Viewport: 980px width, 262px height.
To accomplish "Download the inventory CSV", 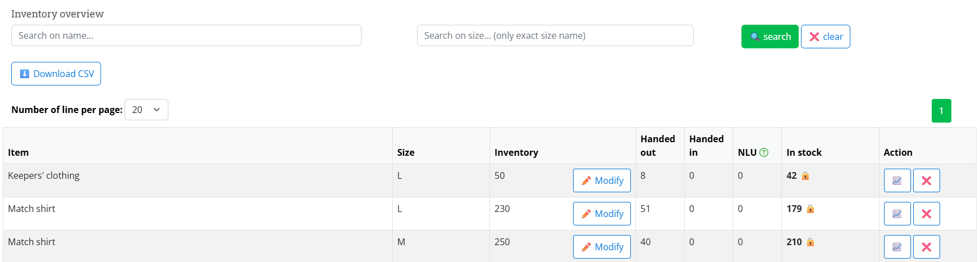I will click(x=56, y=74).
